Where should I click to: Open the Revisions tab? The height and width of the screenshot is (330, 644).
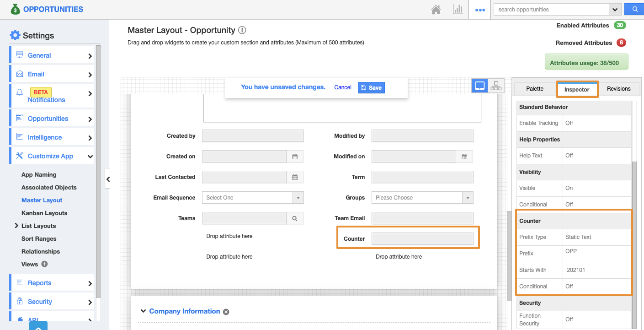pyautogui.click(x=618, y=89)
